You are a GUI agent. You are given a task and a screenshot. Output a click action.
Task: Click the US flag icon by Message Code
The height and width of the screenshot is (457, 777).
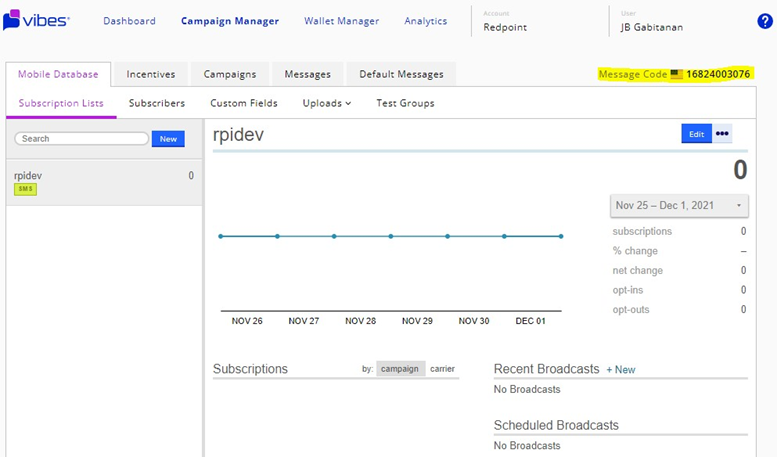pos(676,74)
